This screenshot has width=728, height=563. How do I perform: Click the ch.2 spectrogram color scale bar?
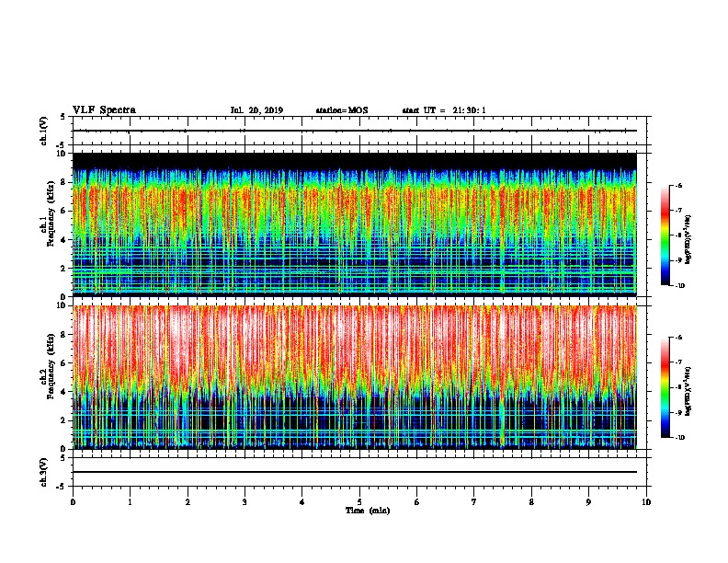click(x=665, y=387)
